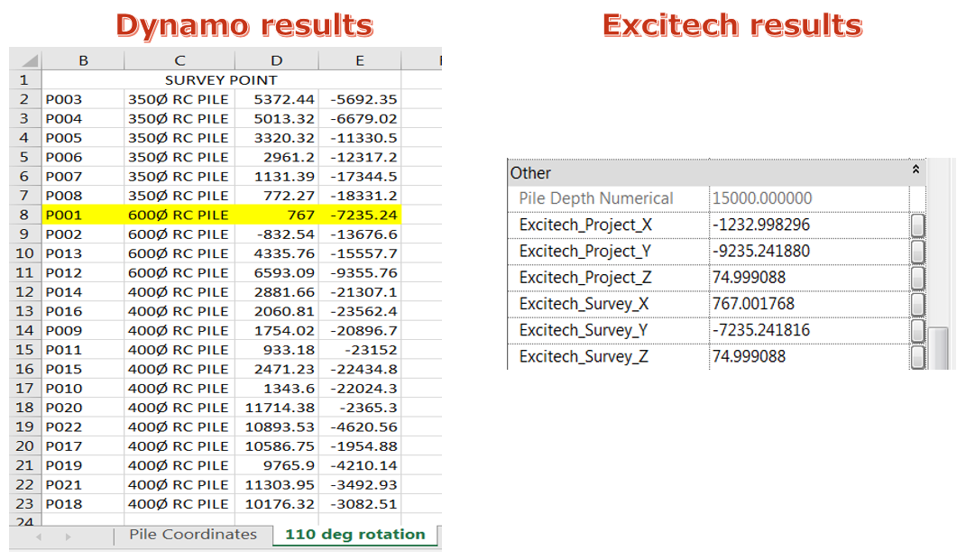This screenshot has height=560, width=966.
Task: Click the previous sheet navigation arrow
Action: pyautogui.click(x=39, y=537)
